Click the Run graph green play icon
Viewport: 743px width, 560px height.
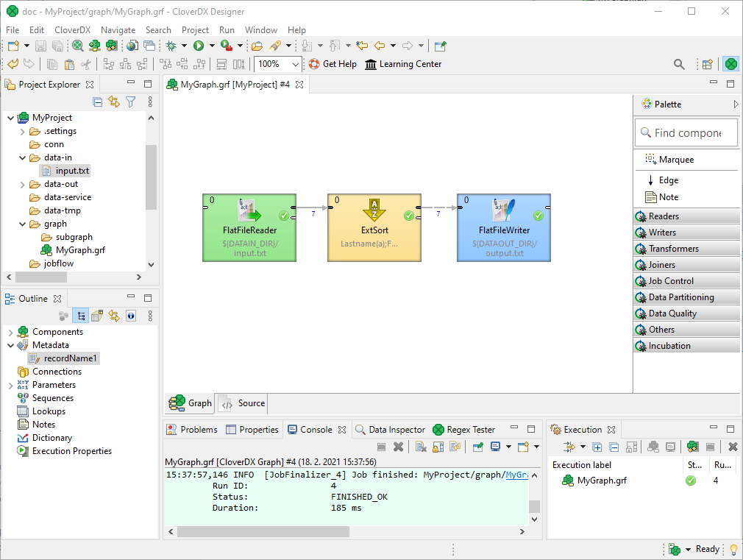pos(199,46)
